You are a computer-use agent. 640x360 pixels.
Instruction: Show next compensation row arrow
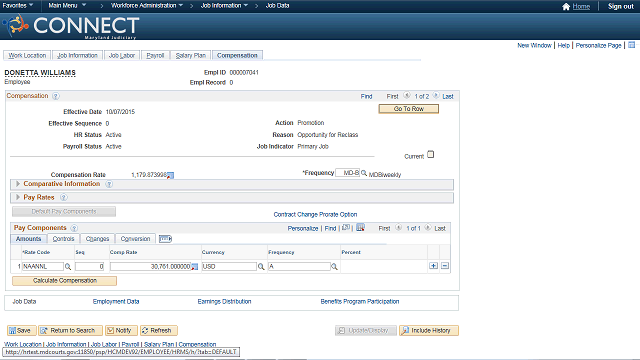[436, 96]
